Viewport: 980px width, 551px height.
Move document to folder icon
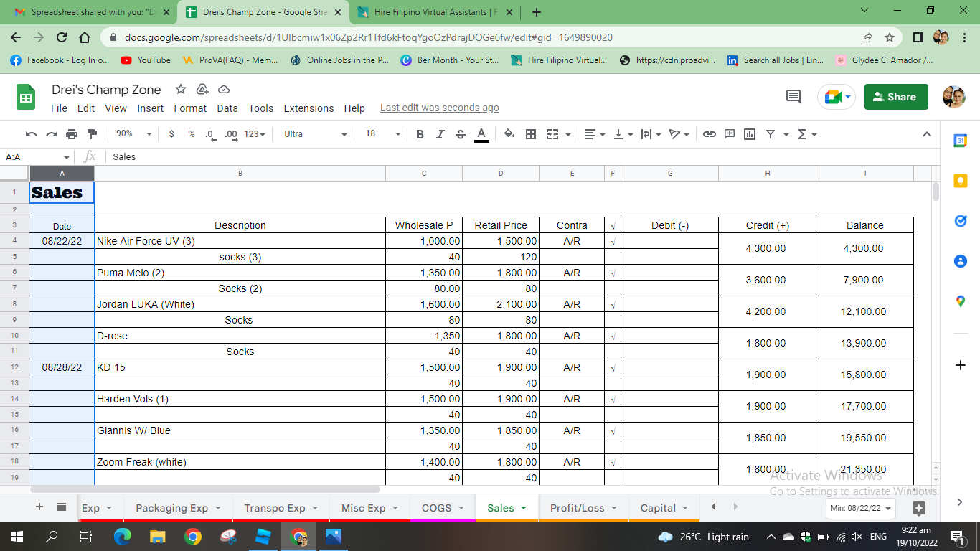(x=202, y=89)
